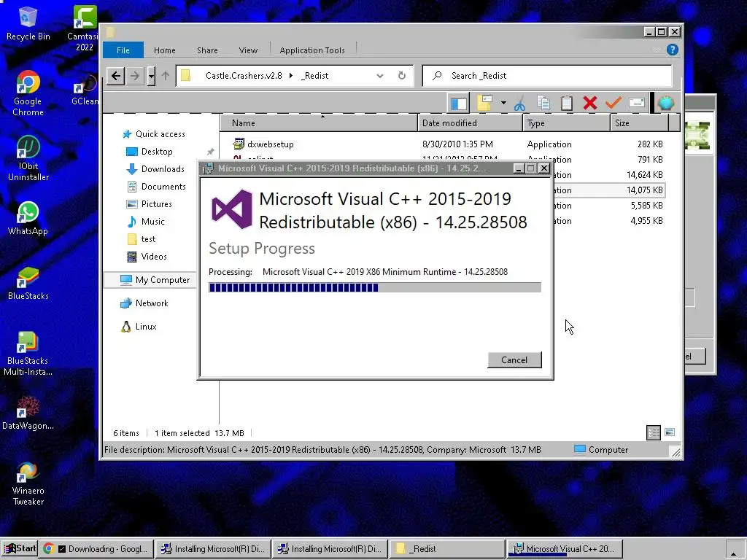Image resolution: width=747 pixels, height=560 pixels.
Task: Open the Camtasia 2022 desktop shortcut
Action: [85, 28]
